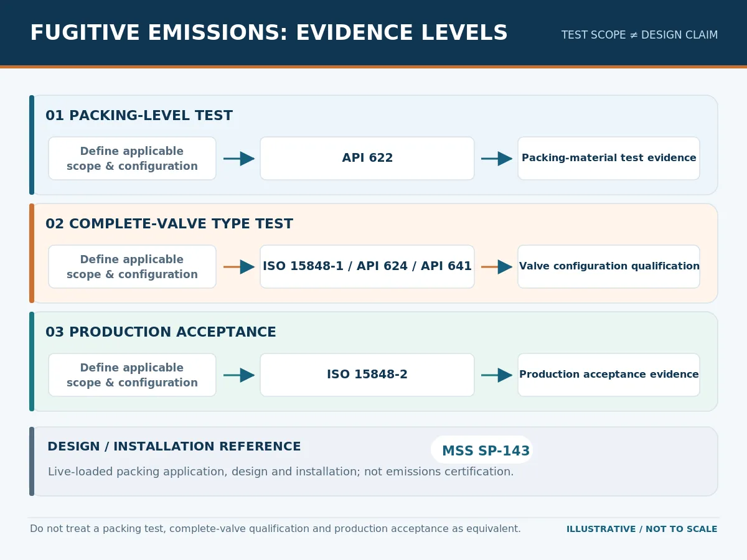This screenshot has height=560, width=747.
Task: Click the 'ISO 15848-1 / API 624 / API 641' box
Action: point(367,267)
